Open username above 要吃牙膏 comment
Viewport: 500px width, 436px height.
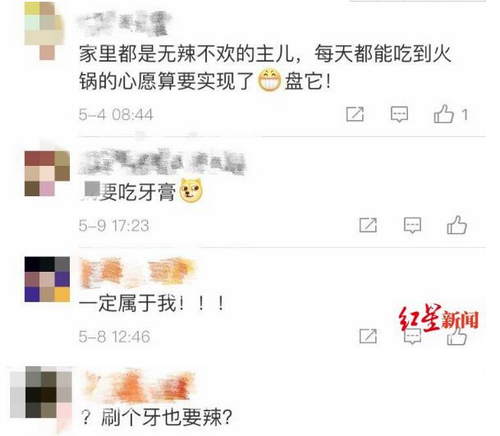[x=162, y=162]
